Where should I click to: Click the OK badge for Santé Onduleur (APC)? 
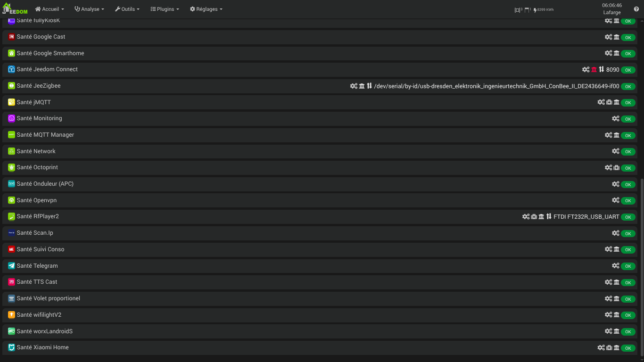[x=628, y=184]
